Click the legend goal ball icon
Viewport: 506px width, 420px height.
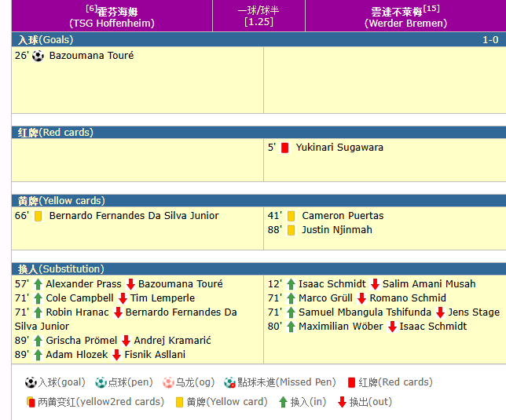(31, 382)
